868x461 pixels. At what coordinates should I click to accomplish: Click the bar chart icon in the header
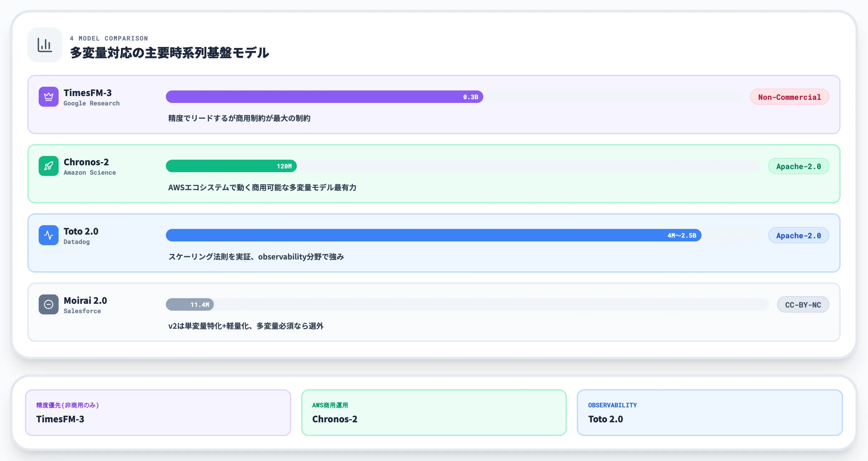point(45,45)
